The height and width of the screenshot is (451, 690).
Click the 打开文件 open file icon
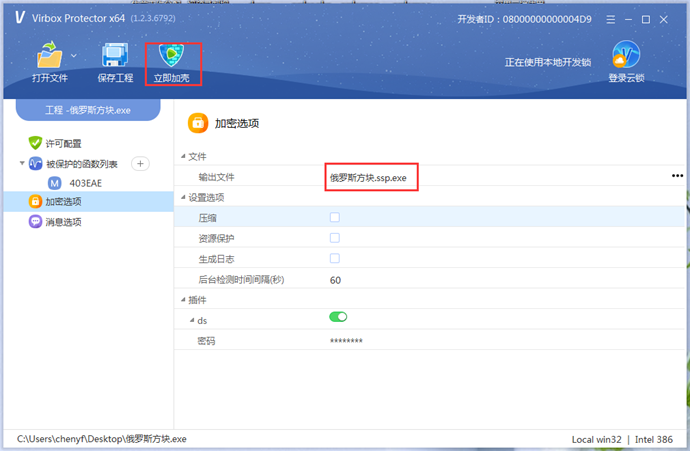49,55
